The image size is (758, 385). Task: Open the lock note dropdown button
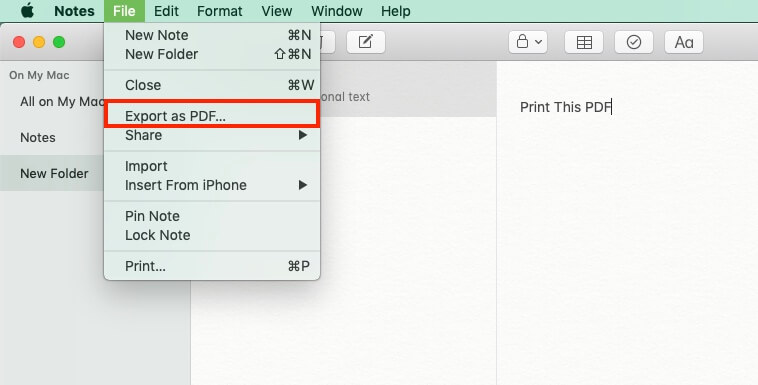pos(528,42)
